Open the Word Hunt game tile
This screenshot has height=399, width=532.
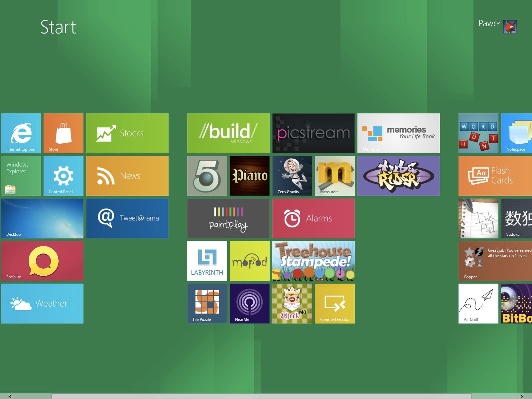[x=478, y=133]
